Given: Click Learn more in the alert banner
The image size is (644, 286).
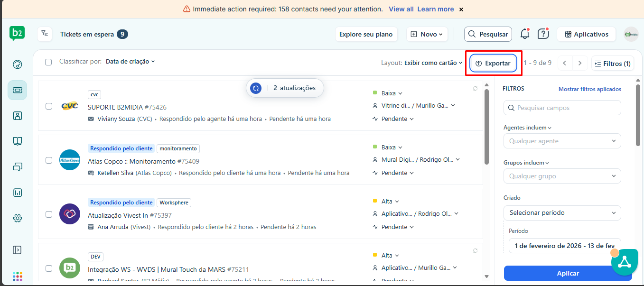Looking at the screenshot, I should pos(436,9).
